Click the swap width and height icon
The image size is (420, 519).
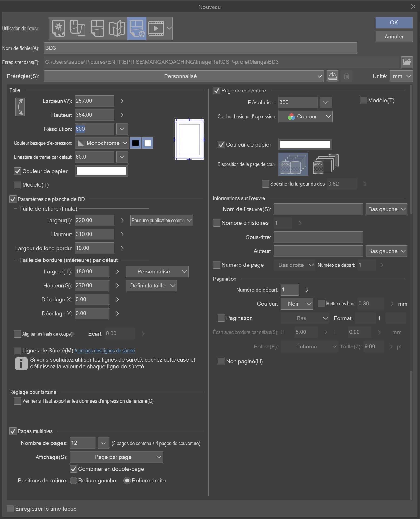[20, 107]
